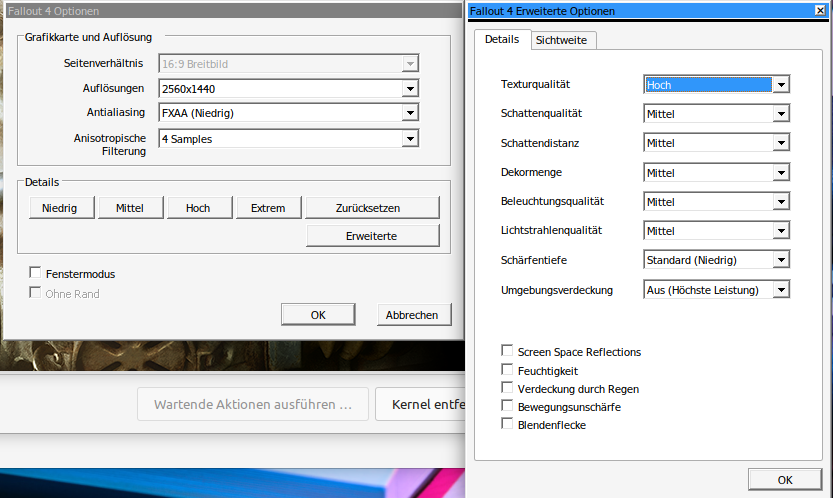
Task: Confirm Erweiterte Optionen with OK
Action: (x=785, y=480)
